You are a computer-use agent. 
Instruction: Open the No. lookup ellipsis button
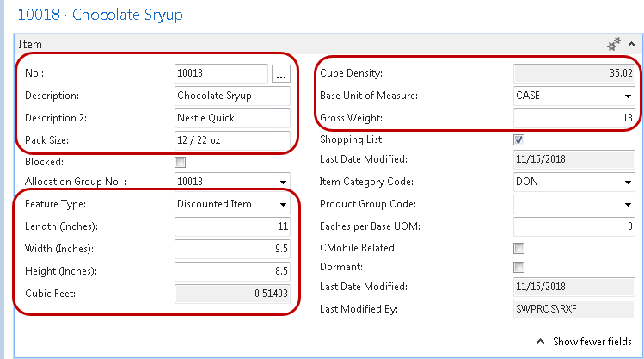coord(281,75)
